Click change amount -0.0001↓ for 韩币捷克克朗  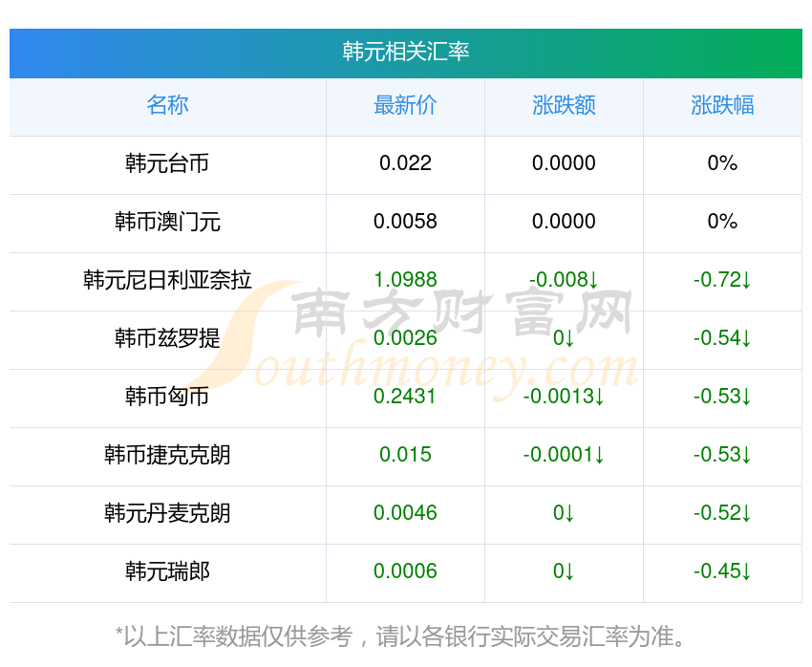click(564, 455)
